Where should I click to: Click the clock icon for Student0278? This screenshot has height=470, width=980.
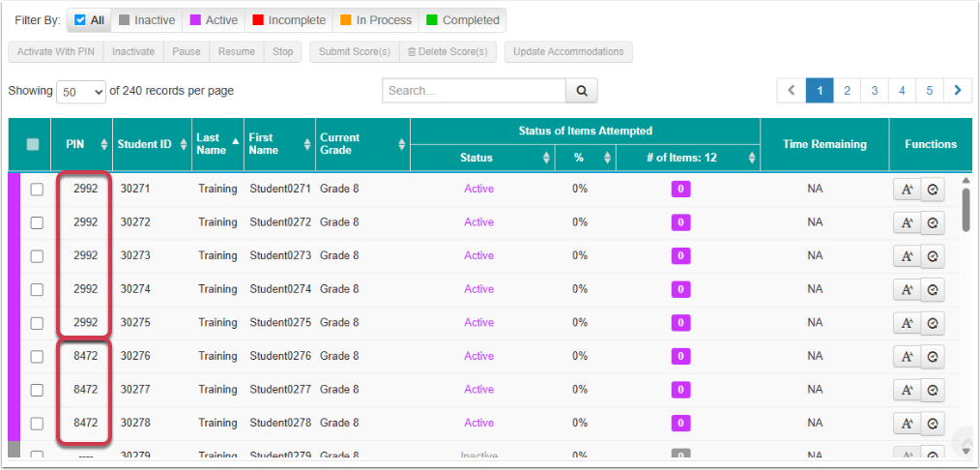[933, 424]
